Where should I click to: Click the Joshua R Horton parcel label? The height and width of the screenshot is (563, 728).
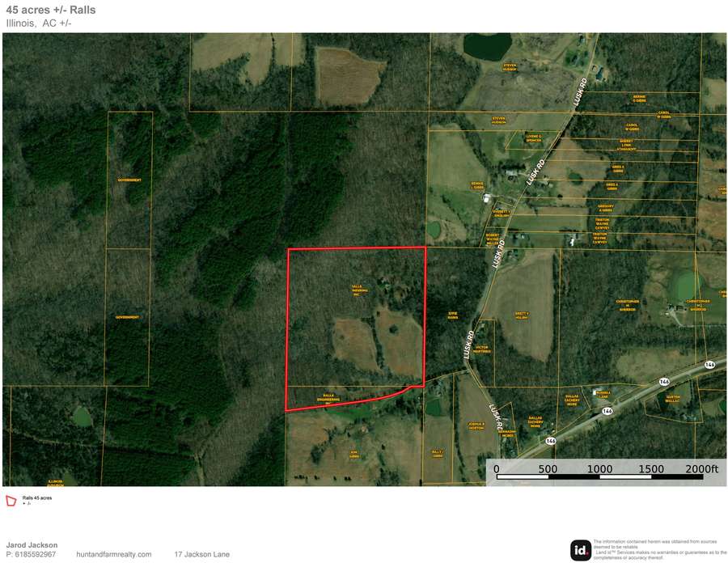(476, 426)
